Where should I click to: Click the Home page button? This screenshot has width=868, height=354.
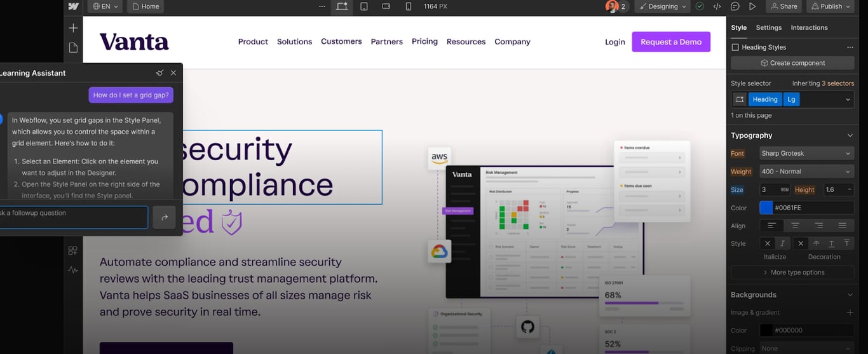point(146,6)
